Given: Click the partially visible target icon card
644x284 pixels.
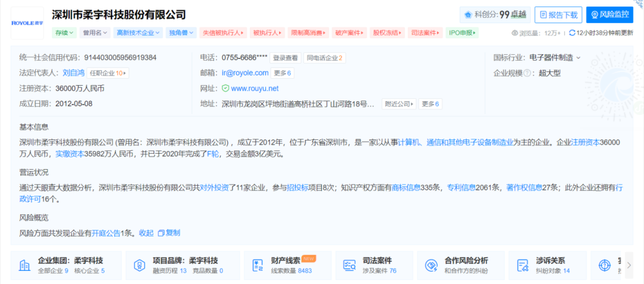Looking at the screenshot, I should click(x=605, y=266).
